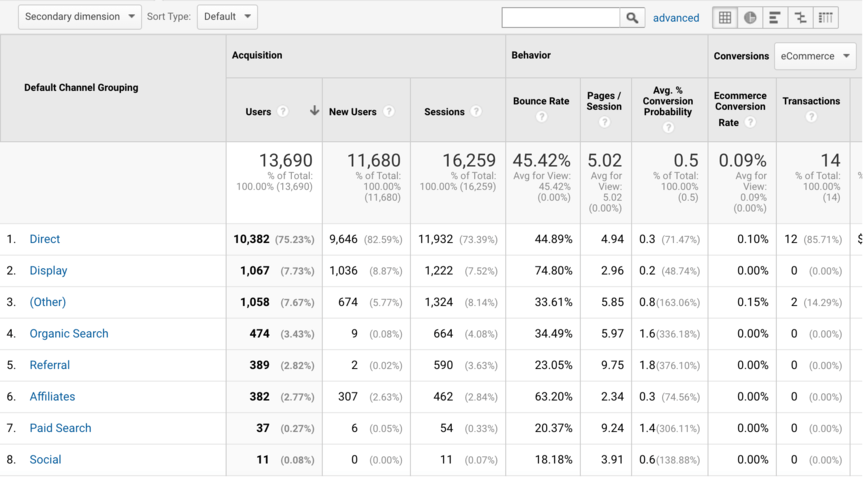
Task: Select the comparison view icon
Action: 800,18
